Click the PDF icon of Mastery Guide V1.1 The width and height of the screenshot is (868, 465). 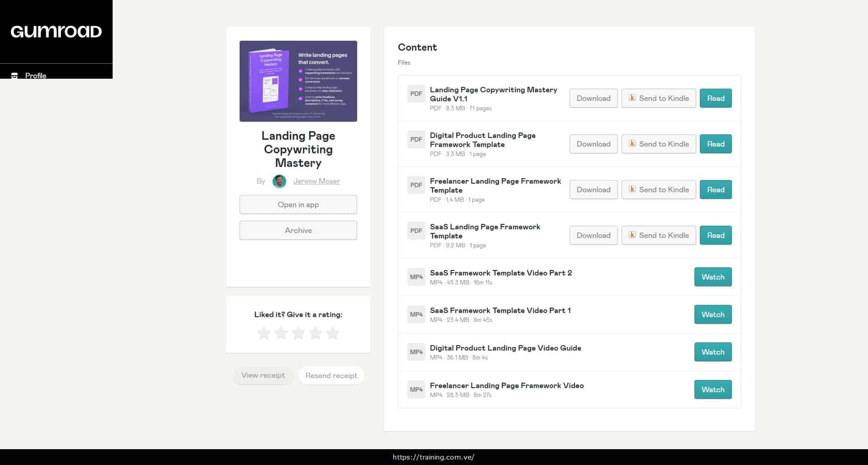click(x=416, y=94)
